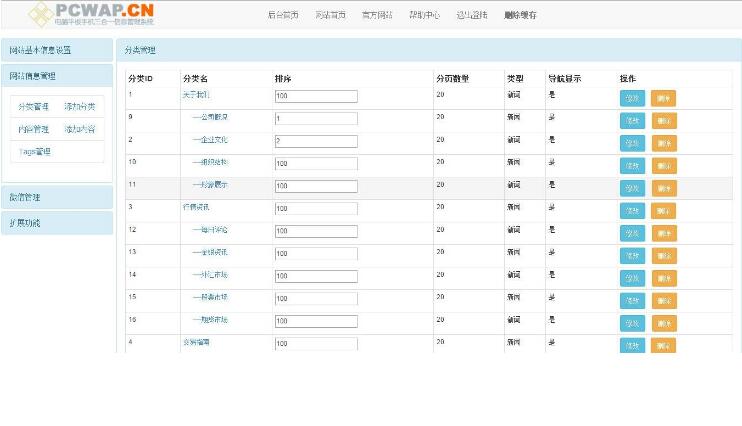Click the blue edit button for category ID 1
The image size is (742, 426).
632,98
